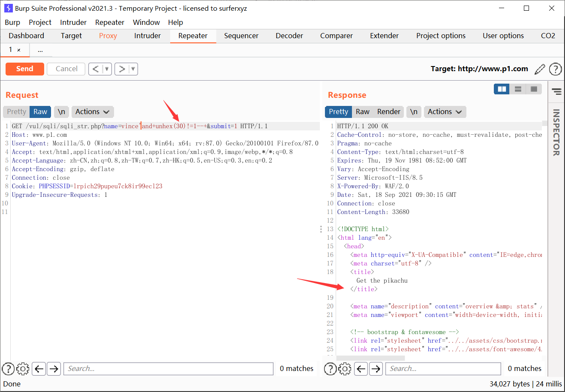Switch to top-bottom stacked layout
Viewport: 565px width, 392px height.
tap(518, 89)
